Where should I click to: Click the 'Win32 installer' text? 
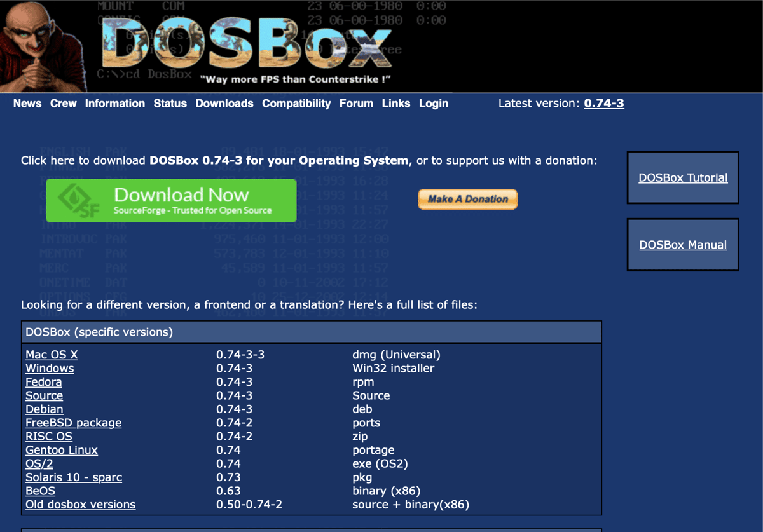(x=394, y=368)
